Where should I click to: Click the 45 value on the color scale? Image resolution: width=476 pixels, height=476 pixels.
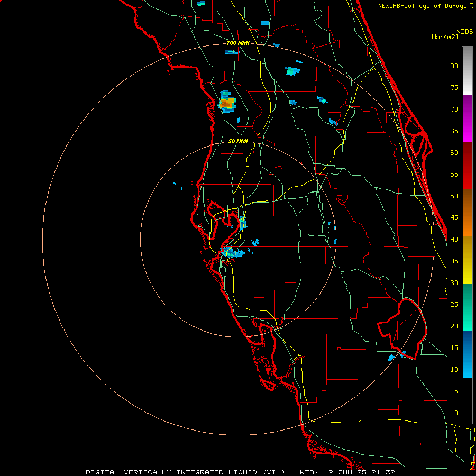tap(454, 218)
